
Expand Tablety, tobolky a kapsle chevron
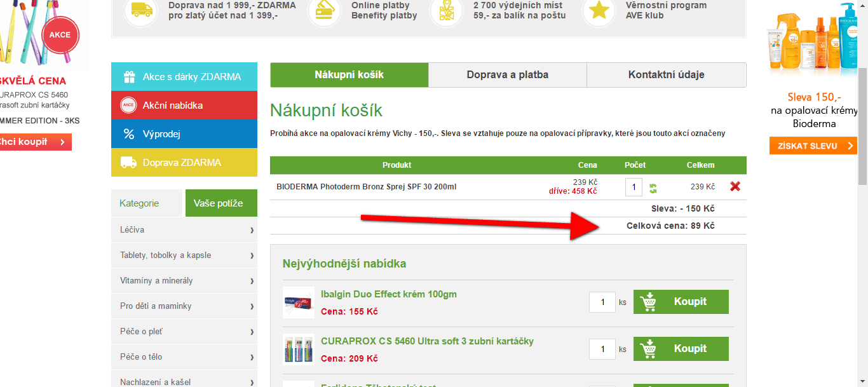252,255
